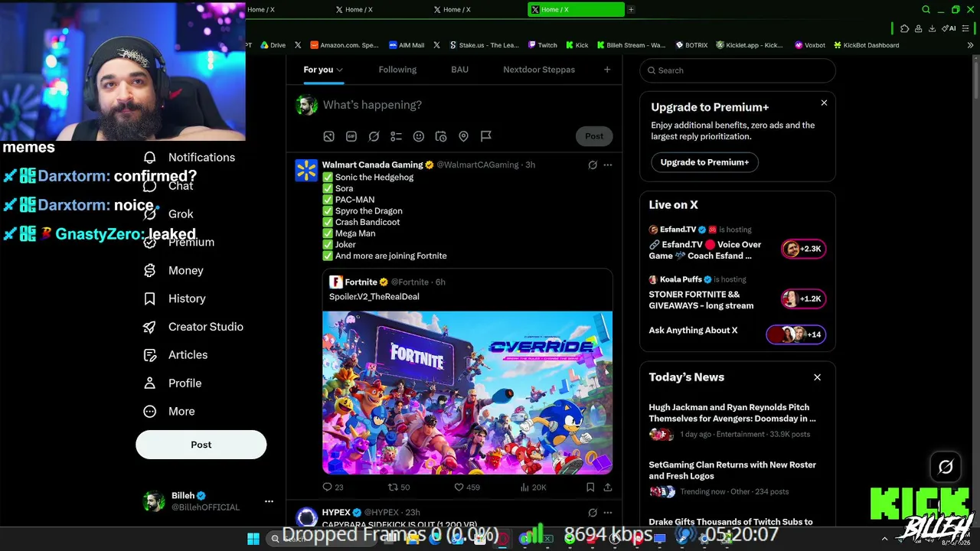Open more options on Walmart Canada Gaming post
The width and height of the screenshot is (980, 551).
click(608, 165)
